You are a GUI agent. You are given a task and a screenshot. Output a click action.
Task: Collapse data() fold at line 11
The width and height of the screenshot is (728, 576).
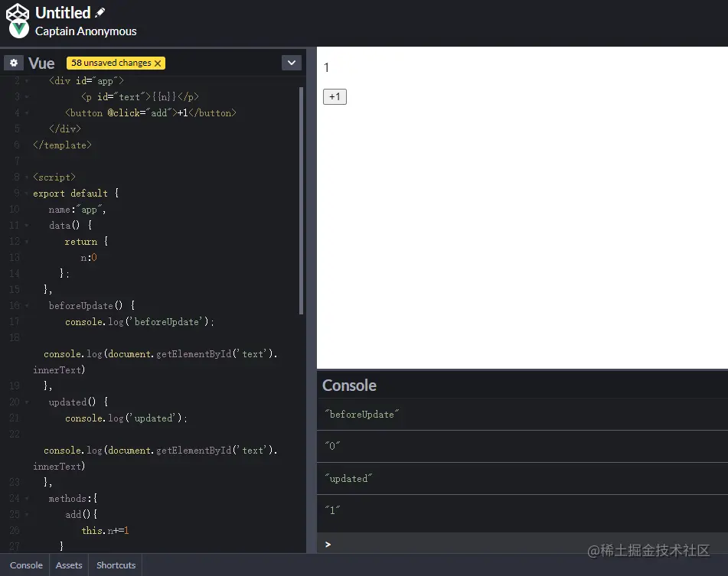click(x=27, y=226)
